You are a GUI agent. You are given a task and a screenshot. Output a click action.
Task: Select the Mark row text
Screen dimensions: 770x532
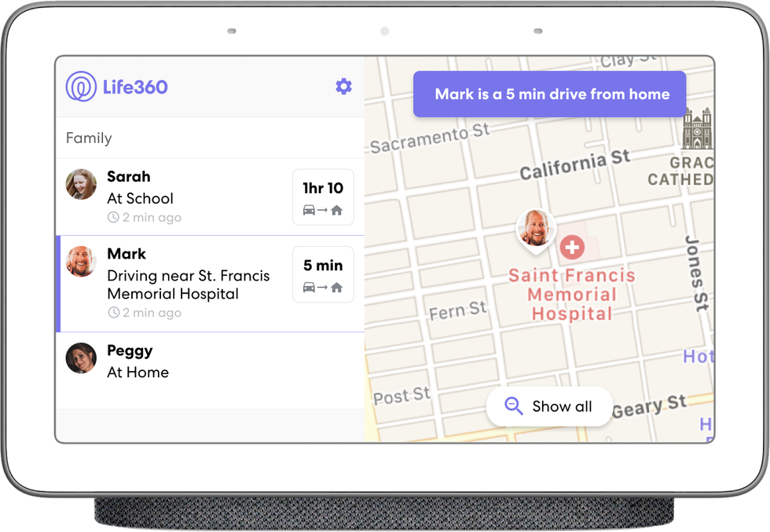point(188,284)
